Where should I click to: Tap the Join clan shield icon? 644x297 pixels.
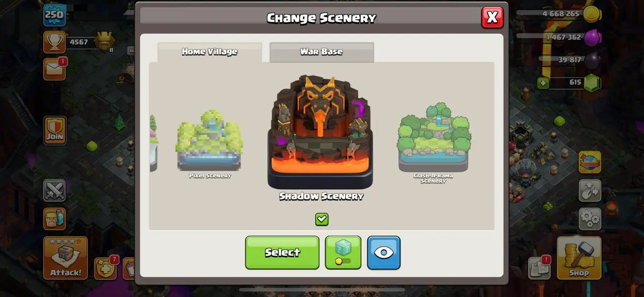[54, 131]
